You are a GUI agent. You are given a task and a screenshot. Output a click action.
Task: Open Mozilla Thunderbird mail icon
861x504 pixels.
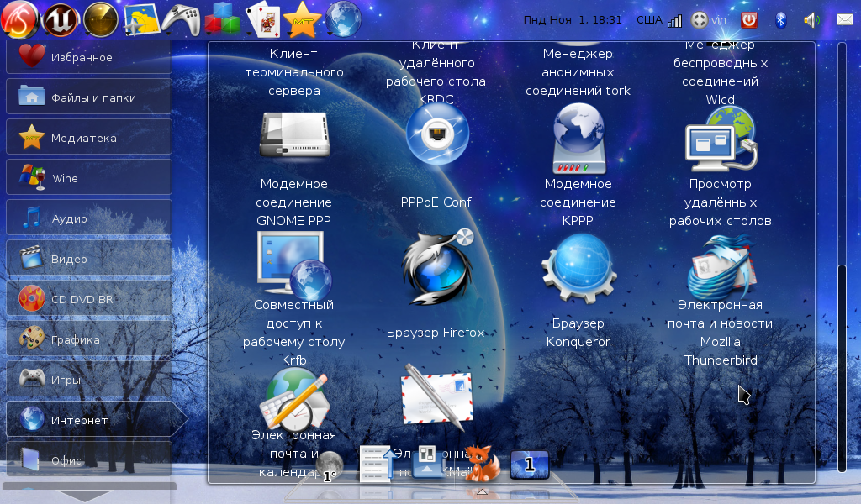tap(721, 267)
